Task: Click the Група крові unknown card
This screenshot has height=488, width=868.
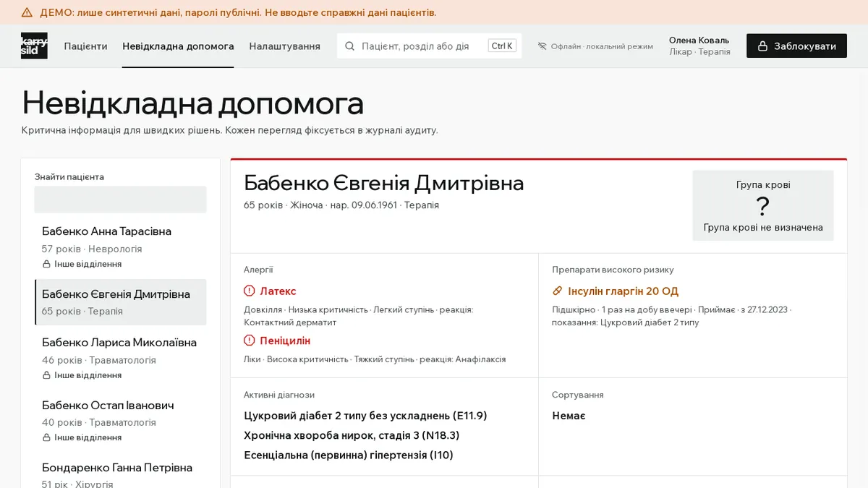Action: [763, 206]
